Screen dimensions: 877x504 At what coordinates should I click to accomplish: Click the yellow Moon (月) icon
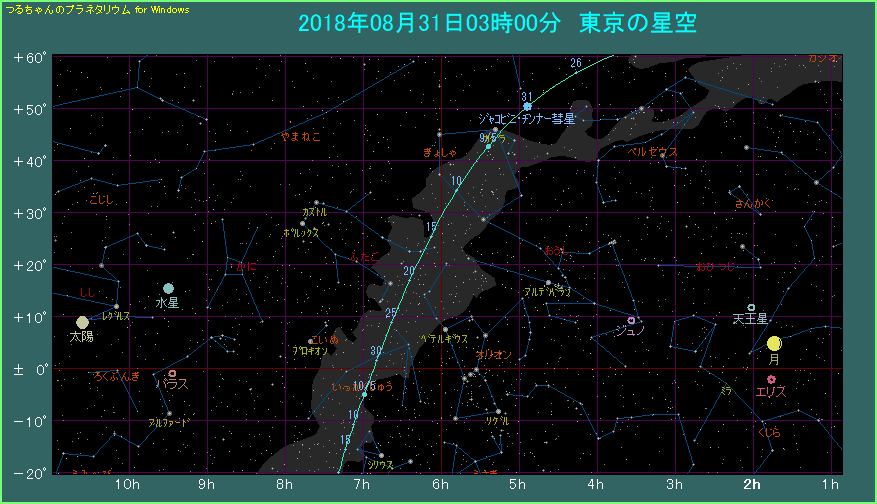[x=773, y=343]
